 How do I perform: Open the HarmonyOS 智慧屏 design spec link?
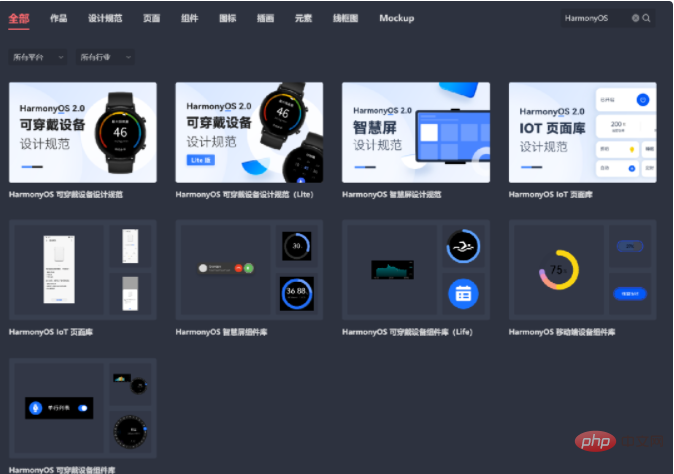click(x=391, y=195)
